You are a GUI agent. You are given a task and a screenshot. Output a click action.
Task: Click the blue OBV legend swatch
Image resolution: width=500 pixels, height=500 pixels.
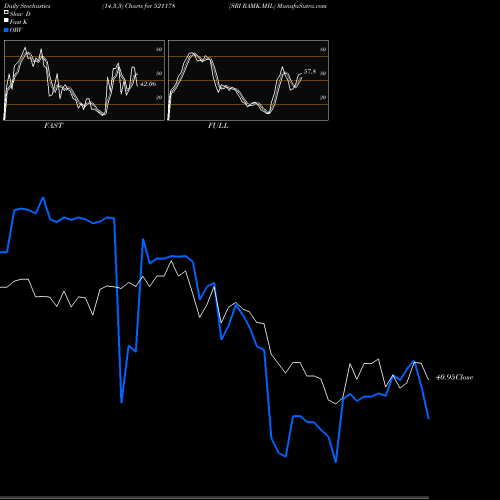point(6,30)
